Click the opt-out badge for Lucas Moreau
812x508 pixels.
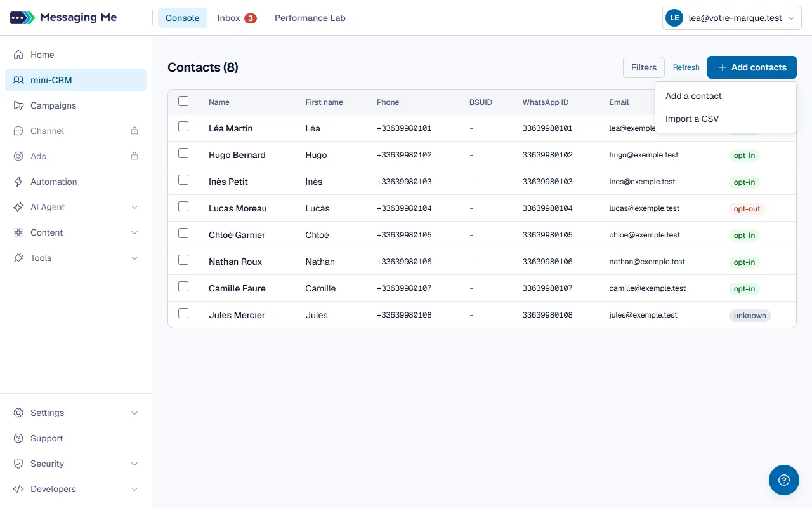(747, 208)
